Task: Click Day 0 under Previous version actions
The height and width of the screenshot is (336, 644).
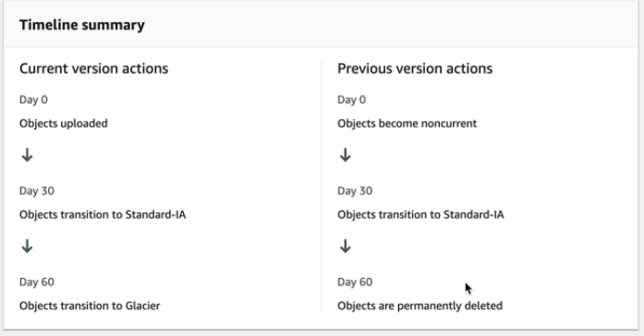Action: coord(352,100)
